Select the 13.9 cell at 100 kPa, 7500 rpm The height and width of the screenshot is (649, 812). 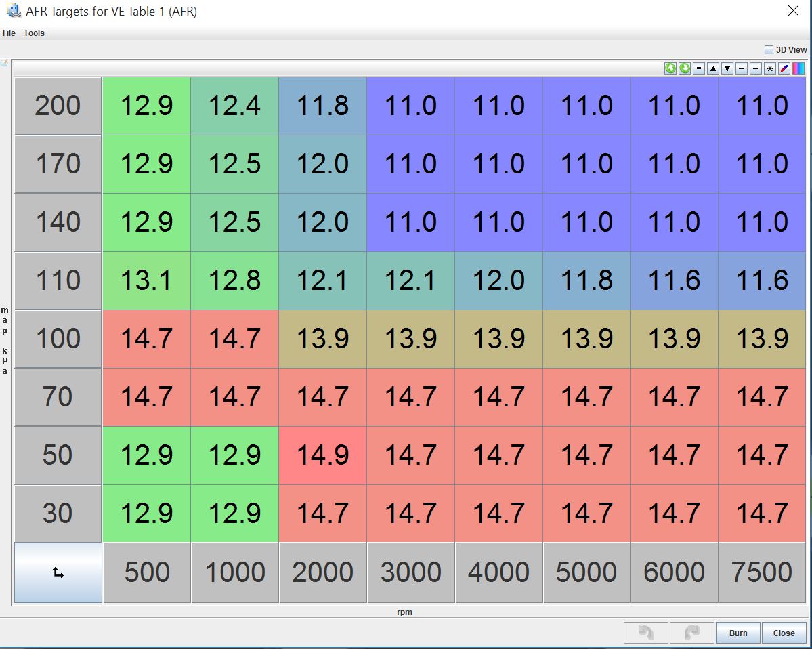(x=762, y=339)
